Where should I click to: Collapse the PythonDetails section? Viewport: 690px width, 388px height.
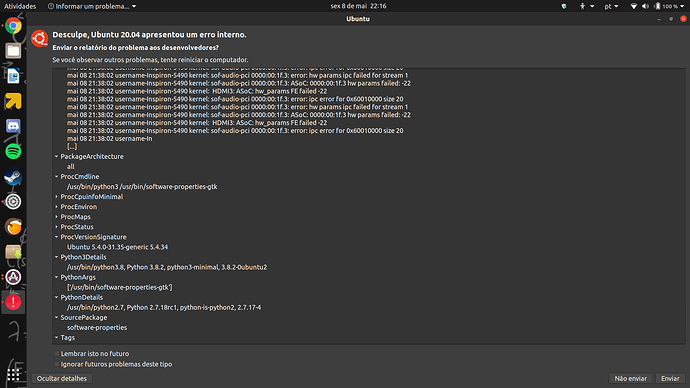click(x=56, y=297)
